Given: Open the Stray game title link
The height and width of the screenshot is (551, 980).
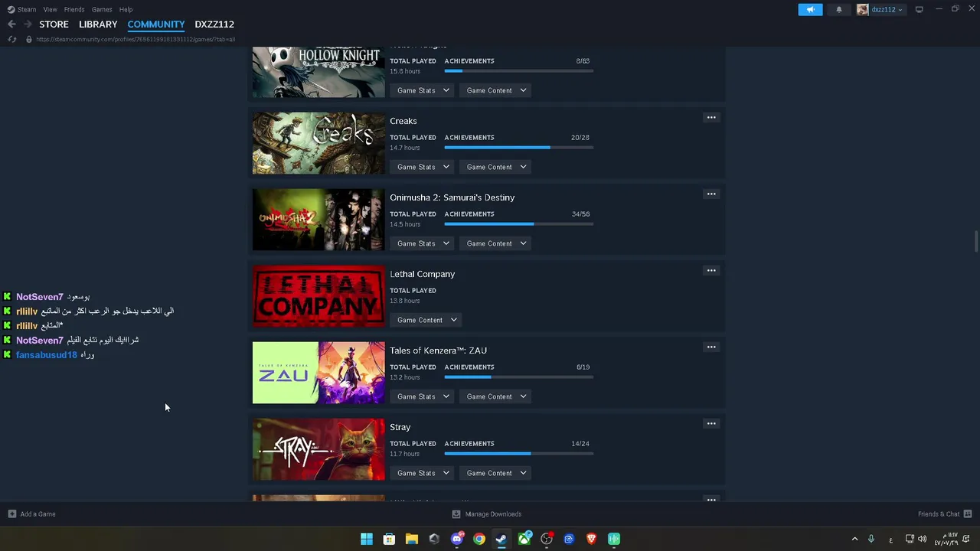Looking at the screenshot, I should (x=400, y=427).
